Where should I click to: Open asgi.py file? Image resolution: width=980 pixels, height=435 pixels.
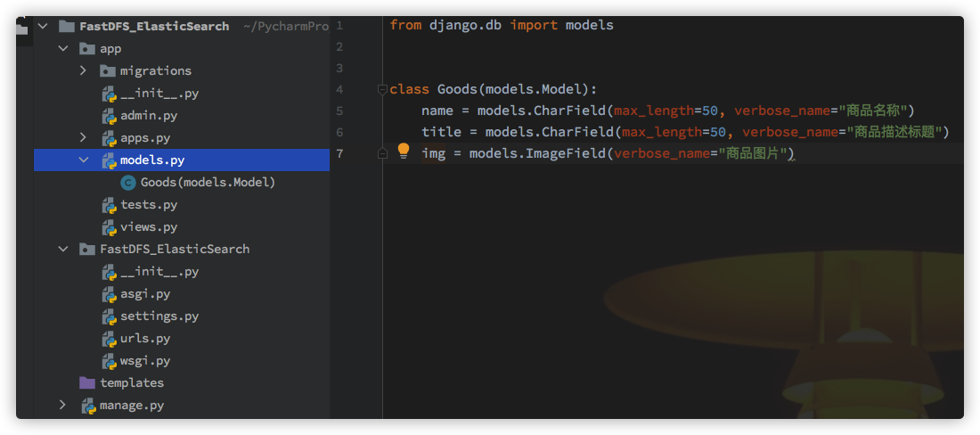coord(144,294)
